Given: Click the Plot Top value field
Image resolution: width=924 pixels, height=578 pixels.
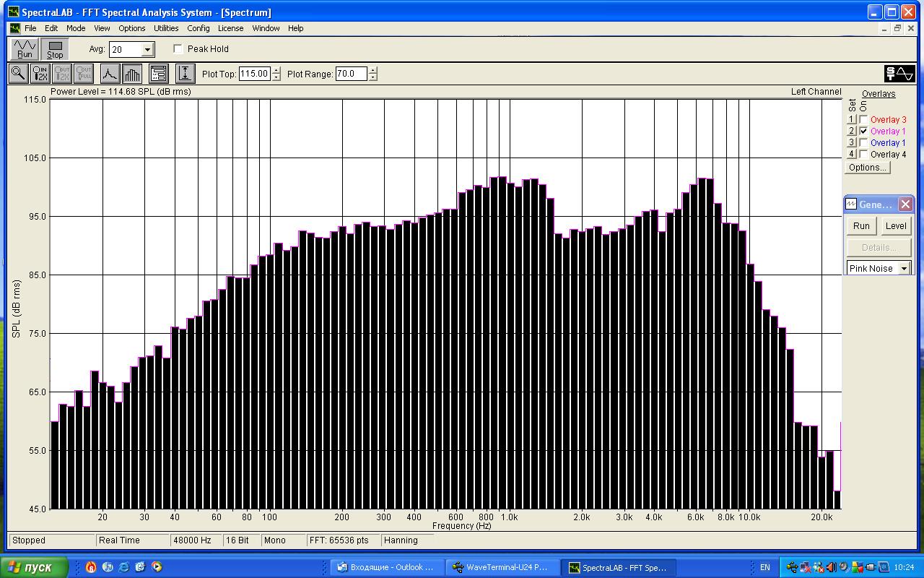Looking at the screenshot, I should click(x=255, y=74).
